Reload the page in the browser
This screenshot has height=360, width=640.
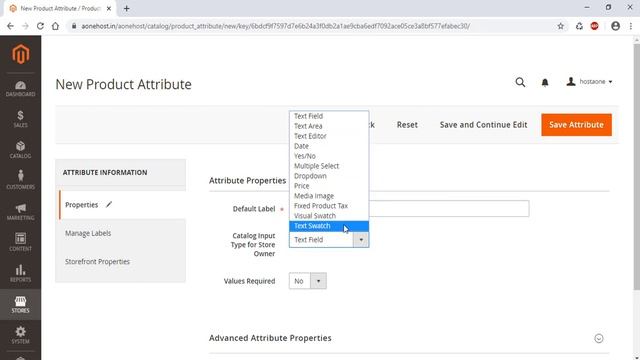coord(40,26)
